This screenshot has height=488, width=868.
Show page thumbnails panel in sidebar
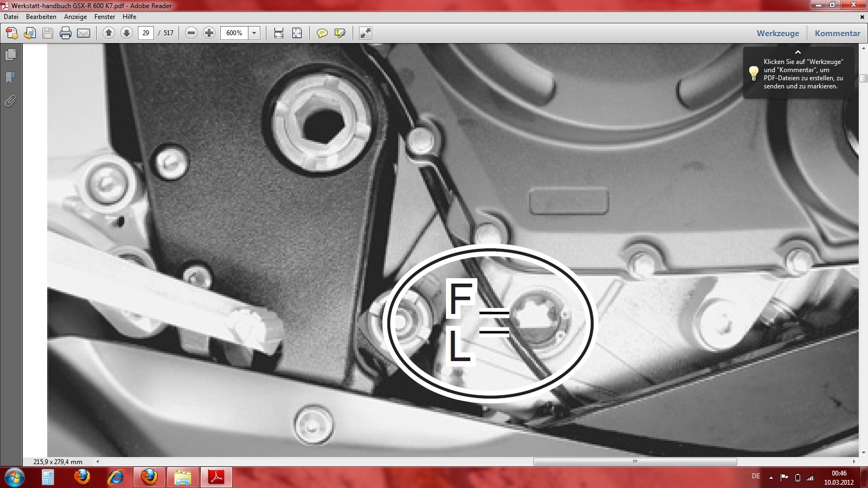[x=10, y=55]
